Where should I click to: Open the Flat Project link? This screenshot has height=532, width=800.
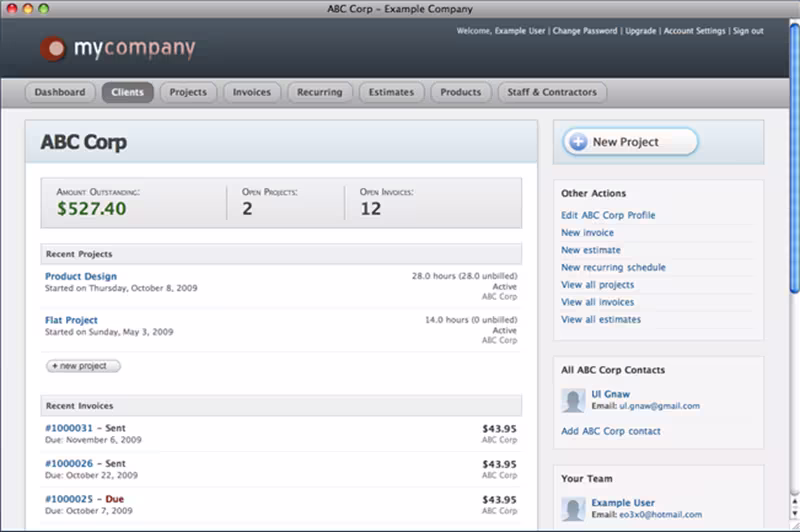[71, 320]
